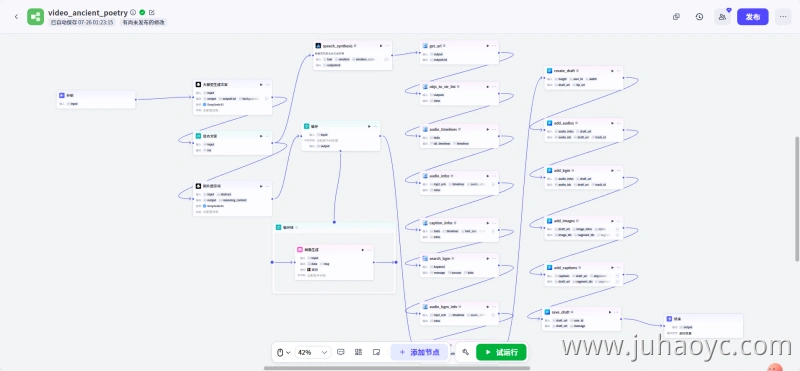Toggle the minimap icon in bottom toolbar
The height and width of the screenshot is (371, 800).
377,352
